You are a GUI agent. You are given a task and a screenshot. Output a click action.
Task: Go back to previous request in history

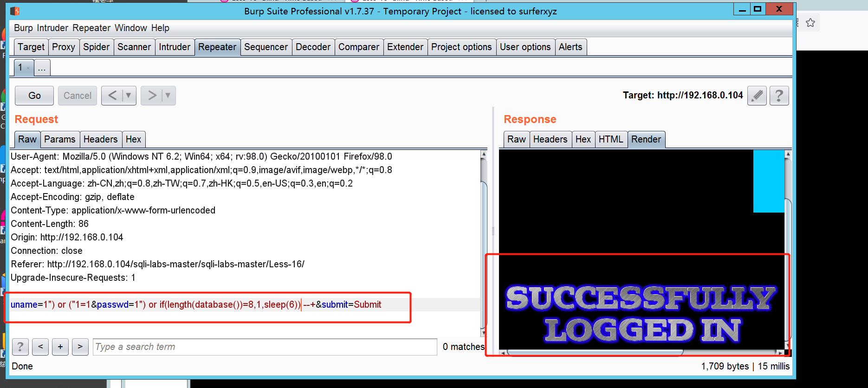[112, 96]
